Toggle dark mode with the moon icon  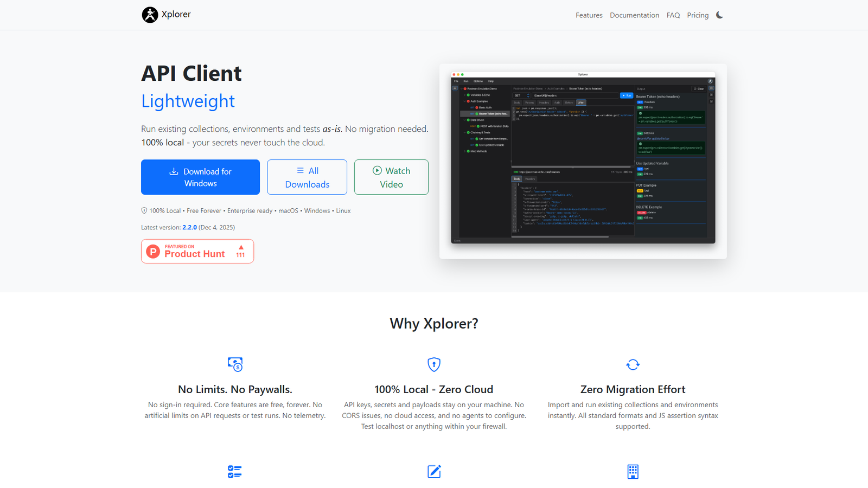tap(719, 15)
